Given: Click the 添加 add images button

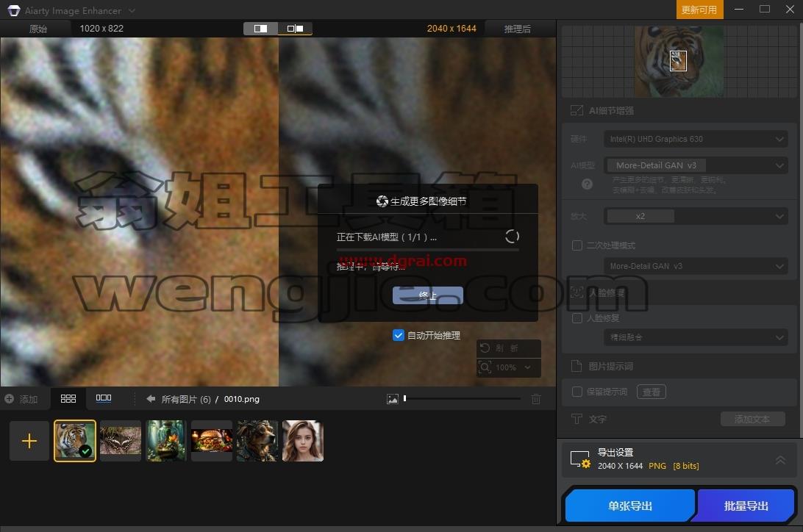Looking at the screenshot, I should coord(21,399).
